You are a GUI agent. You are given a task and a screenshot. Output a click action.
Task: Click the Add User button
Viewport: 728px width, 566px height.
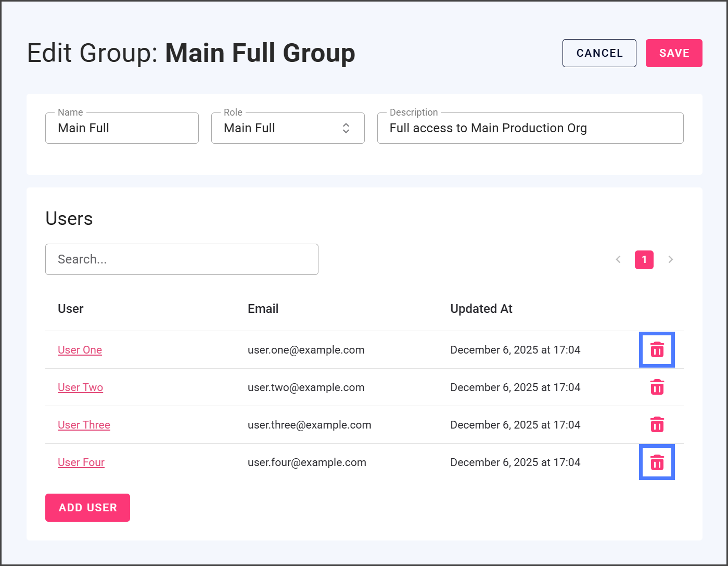pos(87,508)
